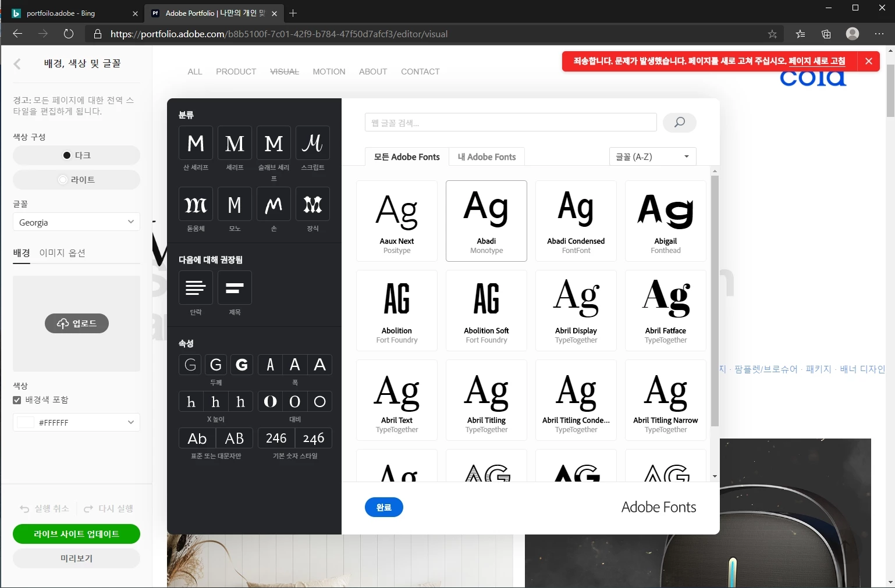Select the sans serif classification icon

click(196, 142)
